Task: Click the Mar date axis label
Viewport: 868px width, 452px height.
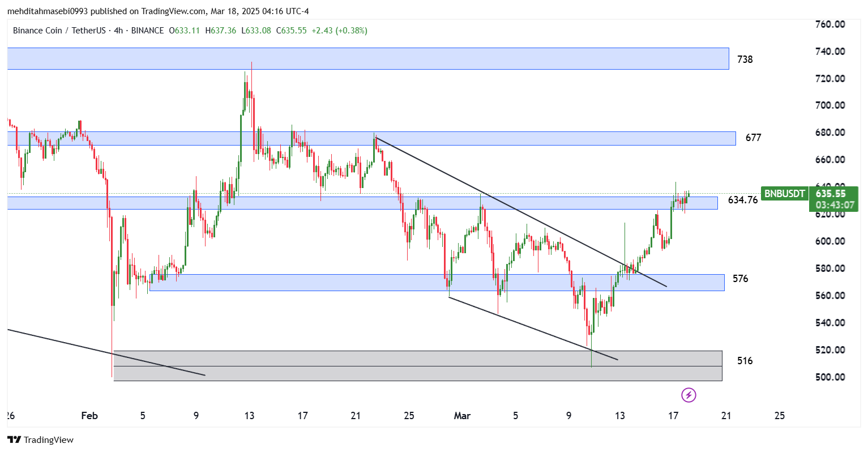Action: (x=462, y=416)
